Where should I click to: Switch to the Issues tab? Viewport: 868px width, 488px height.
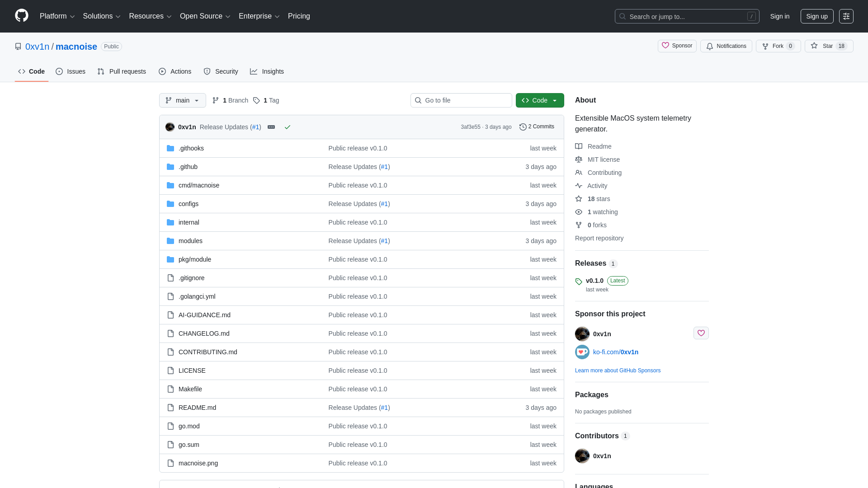tap(70, 71)
